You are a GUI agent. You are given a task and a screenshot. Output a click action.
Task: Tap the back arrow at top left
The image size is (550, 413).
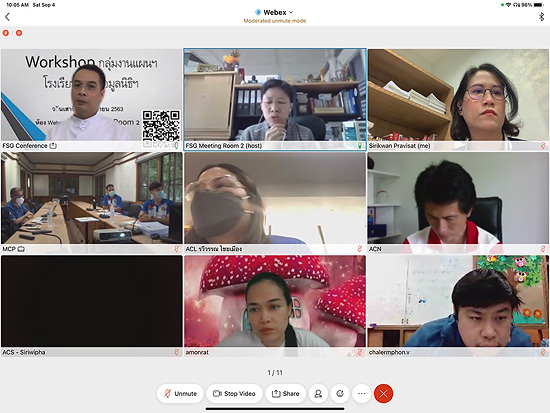[x=8, y=16]
